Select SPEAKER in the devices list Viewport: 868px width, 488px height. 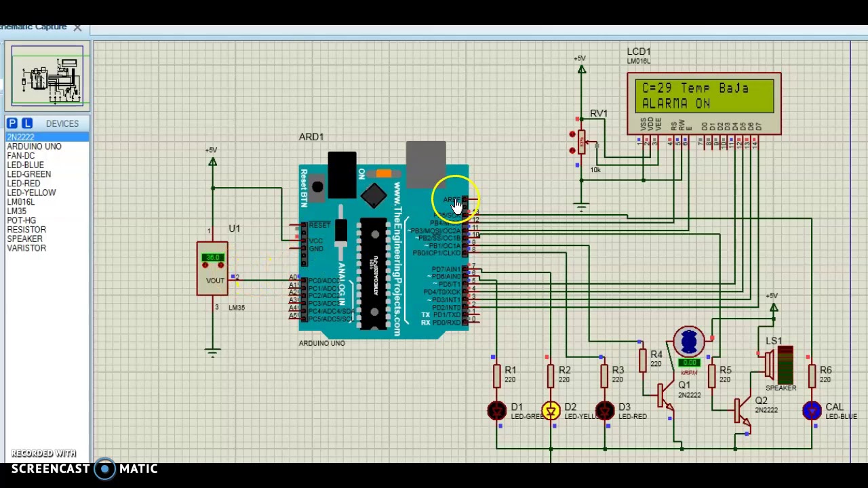pyautogui.click(x=24, y=239)
